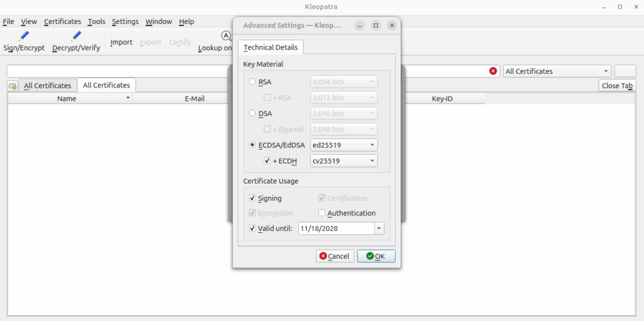Clear the search field with the red X icon
644x321 pixels.
point(493,71)
